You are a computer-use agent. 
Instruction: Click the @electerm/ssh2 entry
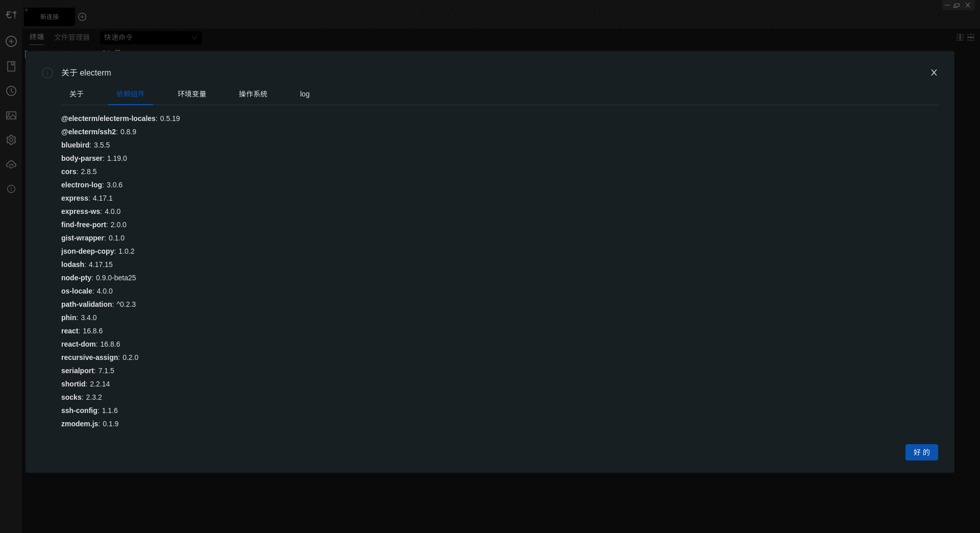pyautogui.click(x=99, y=132)
